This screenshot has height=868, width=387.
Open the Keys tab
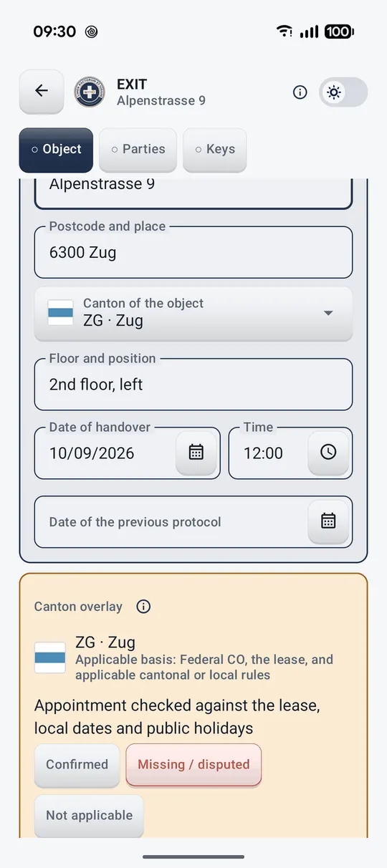point(215,150)
